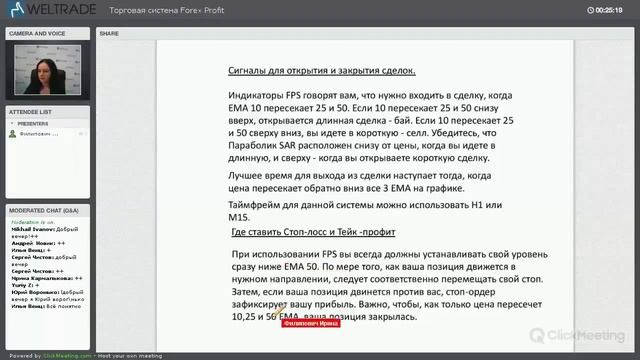Image resolution: width=640 pixels, height=360 pixels.
Task: Click the paragraph starting 'При использовании FPS'
Action: 389,285
